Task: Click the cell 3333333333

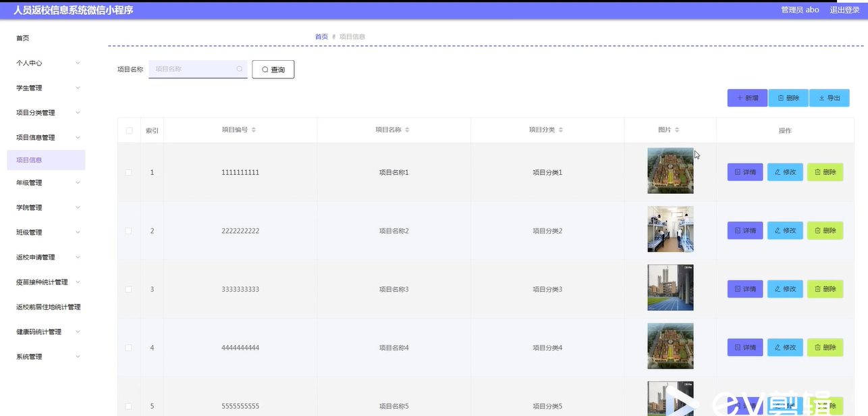Action: (240, 289)
